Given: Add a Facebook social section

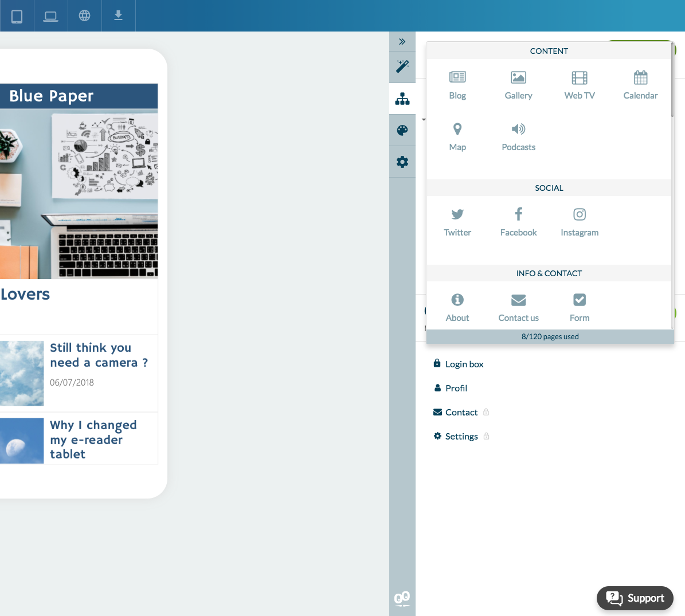Looking at the screenshot, I should coord(518,222).
